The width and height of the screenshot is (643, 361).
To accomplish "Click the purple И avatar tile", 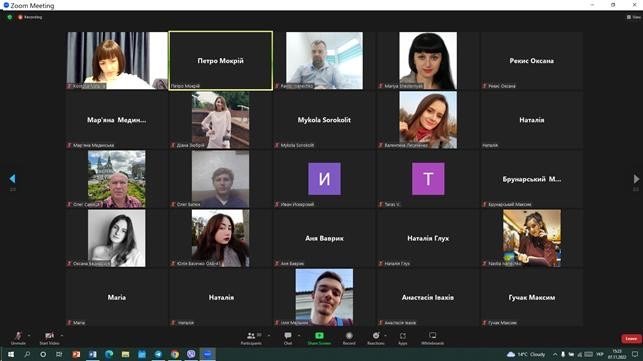I will click(324, 179).
